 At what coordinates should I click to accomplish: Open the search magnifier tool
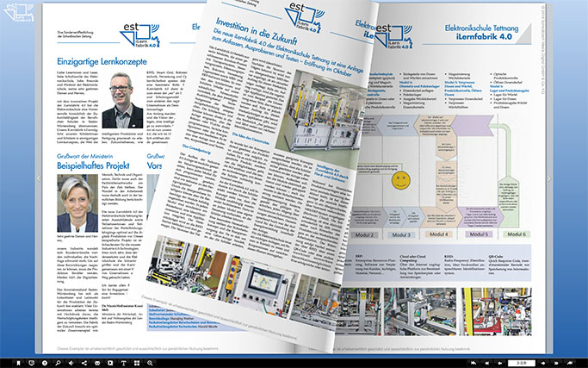point(58,363)
